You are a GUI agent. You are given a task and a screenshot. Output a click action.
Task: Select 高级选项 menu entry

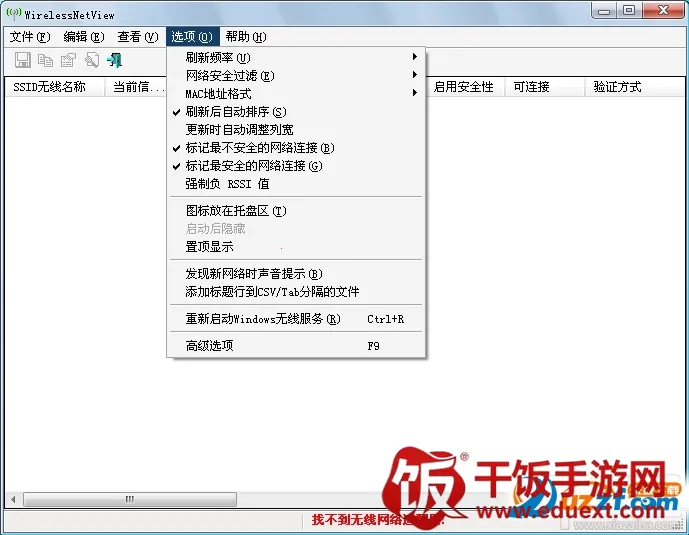tap(209, 346)
